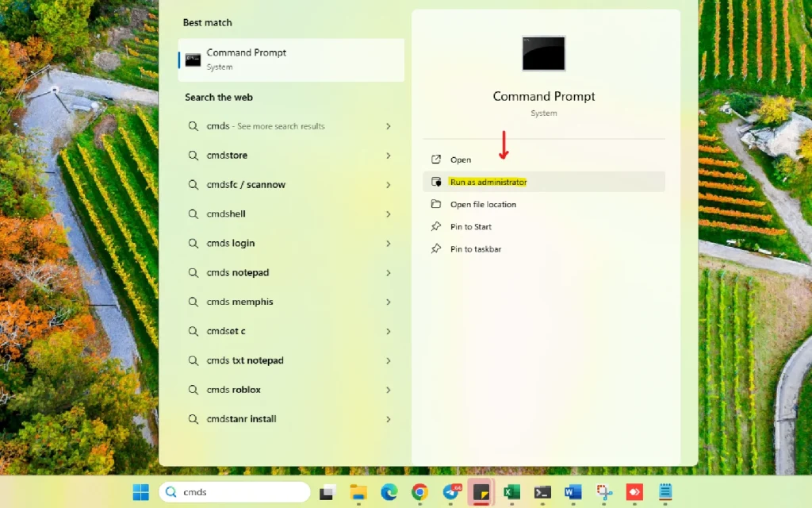The image size is (812, 508).
Task: Click the pin icon beside Pin to Start
Action: point(436,226)
